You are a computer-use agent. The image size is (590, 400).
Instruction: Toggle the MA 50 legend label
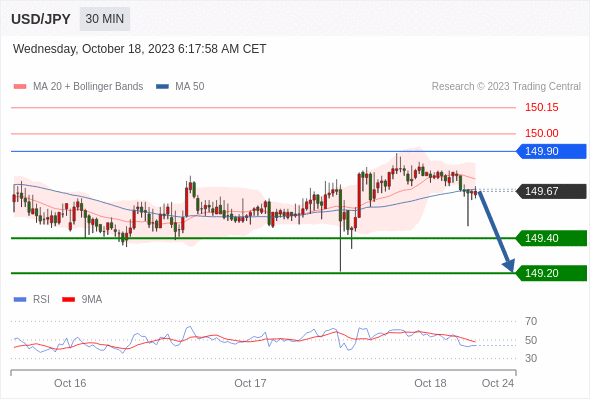tap(190, 87)
